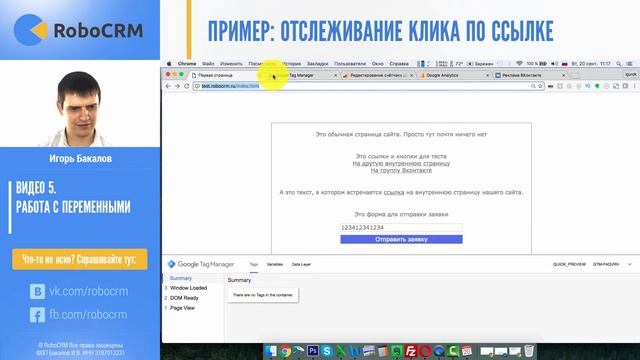
Task: Click the Facebook icon in the sidebar
Action: (x=37, y=315)
